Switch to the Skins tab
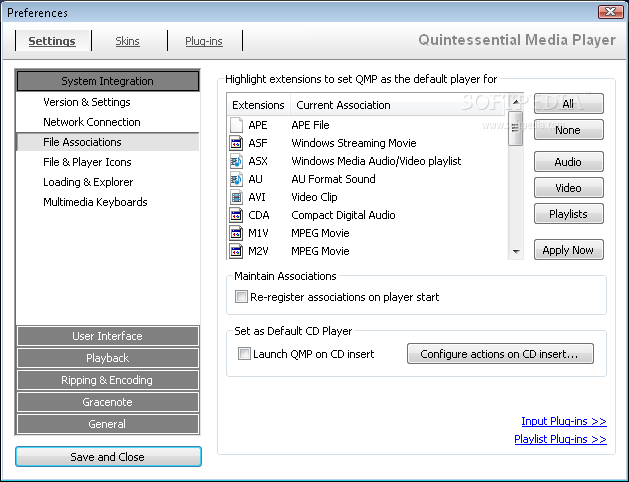The height and width of the screenshot is (482, 629). point(128,41)
